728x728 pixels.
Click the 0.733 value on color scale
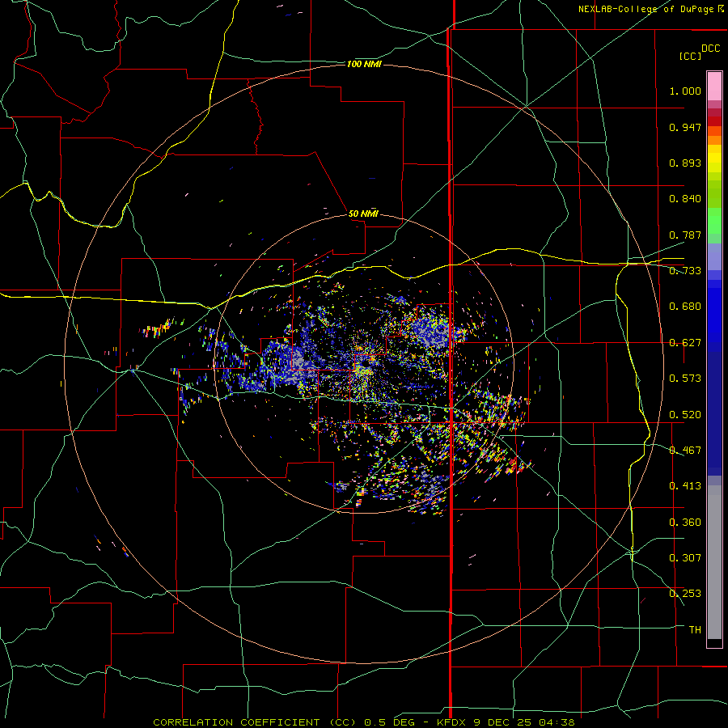coord(685,271)
